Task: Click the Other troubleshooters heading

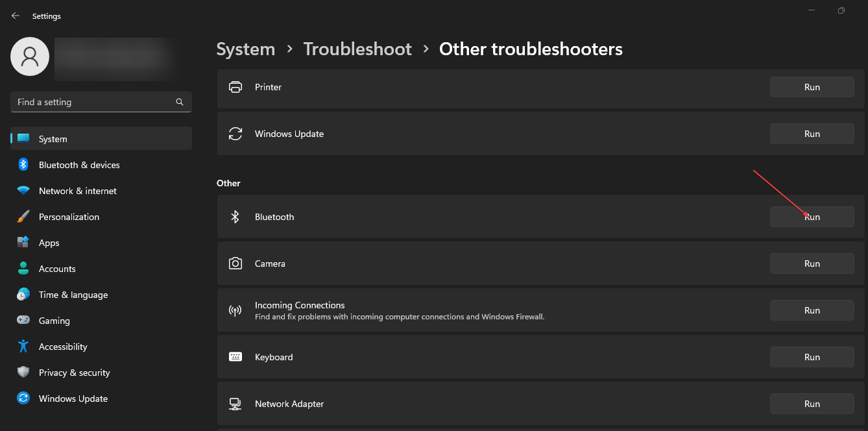Action: (x=531, y=49)
